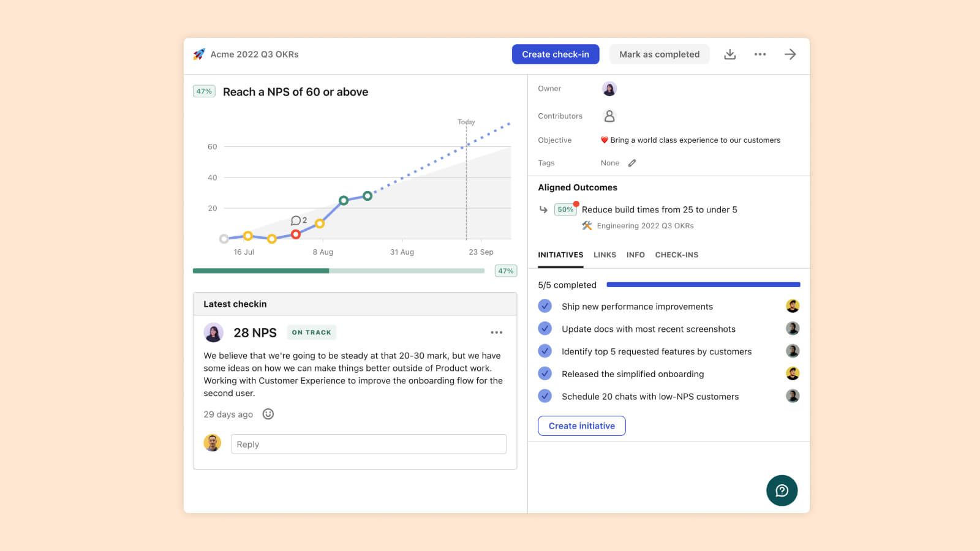The width and height of the screenshot is (980, 551).
Task: Select the grey starting point on the chart
Action: (224, 239)
